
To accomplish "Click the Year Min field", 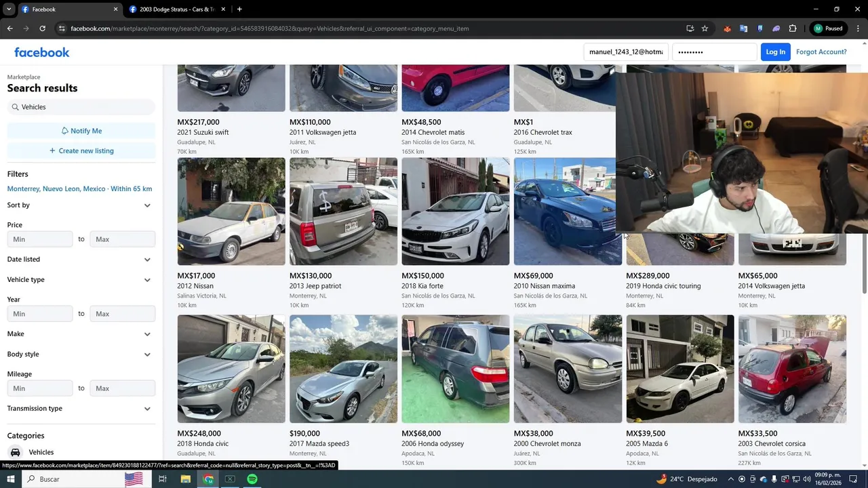I will pos(40,314).
